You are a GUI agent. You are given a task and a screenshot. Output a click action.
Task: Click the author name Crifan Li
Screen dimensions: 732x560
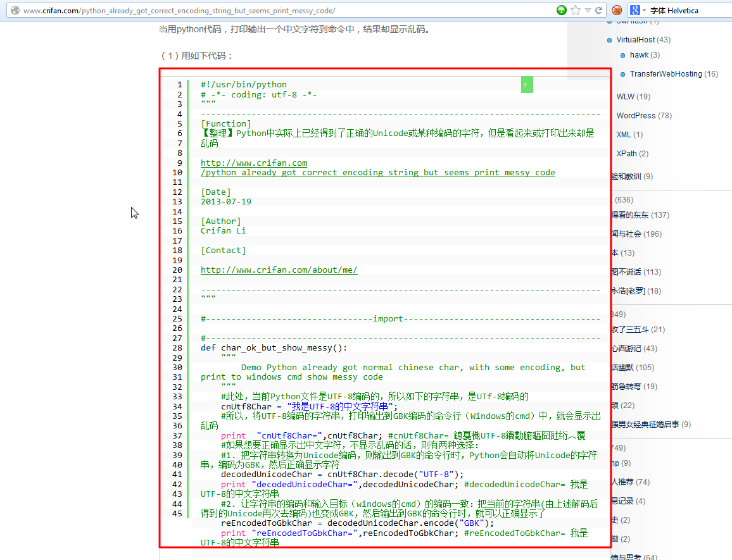pos(223,230)
